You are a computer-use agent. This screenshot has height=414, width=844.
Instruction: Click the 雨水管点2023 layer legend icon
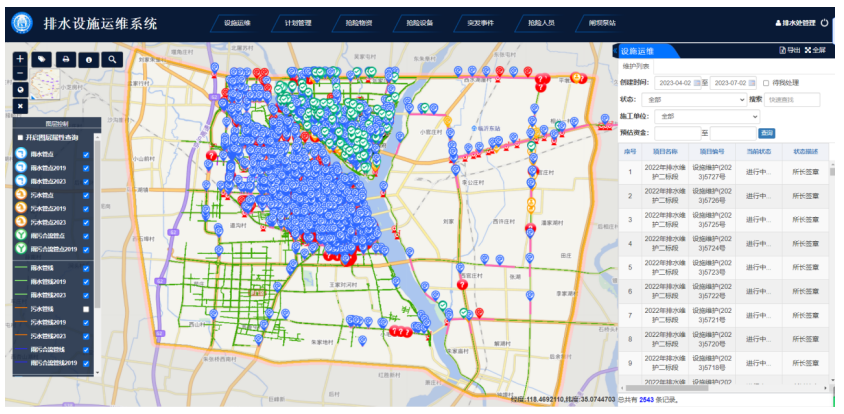(20, 181)
